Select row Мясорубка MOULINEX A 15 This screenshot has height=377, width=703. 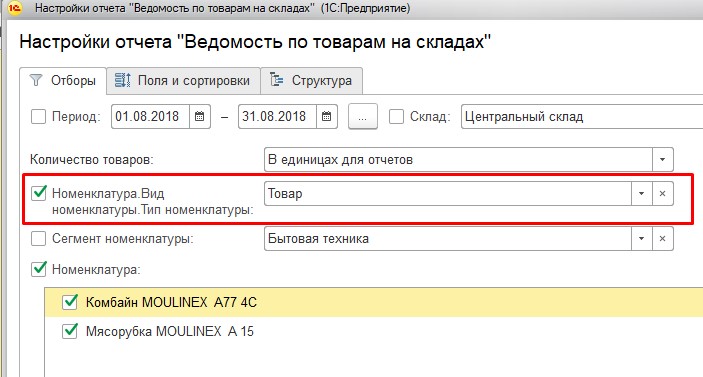click(x=374, y=331)
